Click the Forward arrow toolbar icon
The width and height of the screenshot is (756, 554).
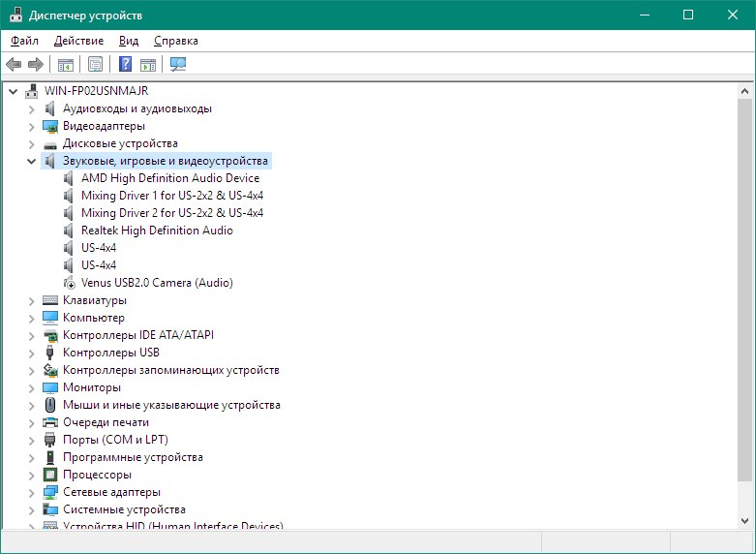[x=36, y=64]
